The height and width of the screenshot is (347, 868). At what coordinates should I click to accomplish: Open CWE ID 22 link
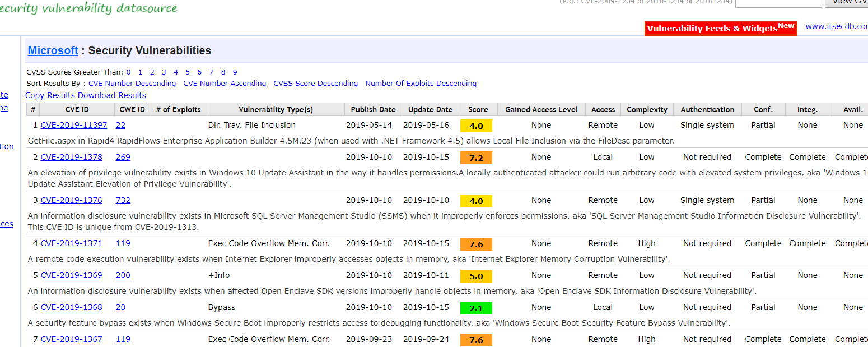(x=121, y=125)
